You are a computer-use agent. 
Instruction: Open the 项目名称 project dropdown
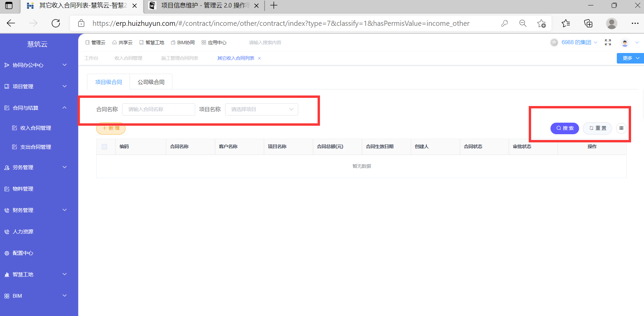click(261, 109)
